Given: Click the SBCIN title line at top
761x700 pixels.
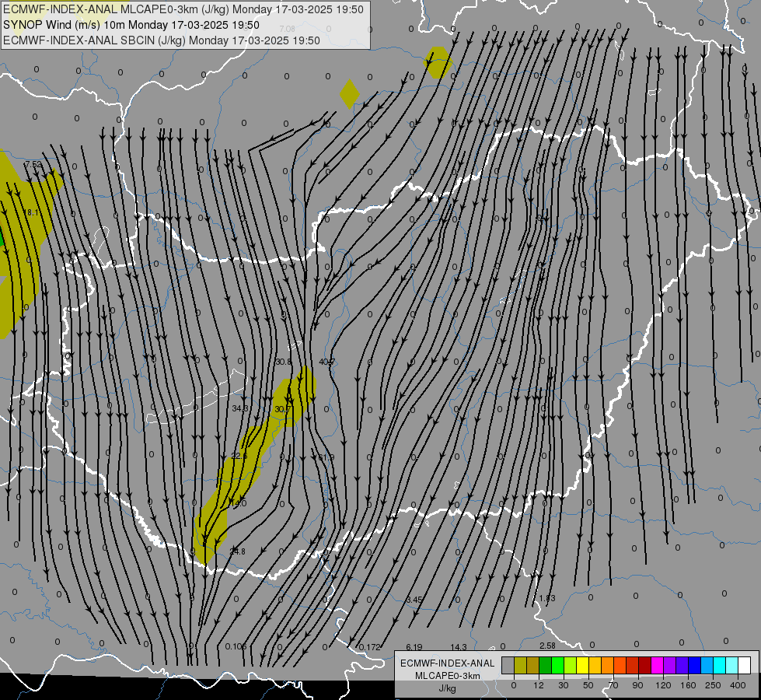Looking at the screenshot, I should point(162,40).
